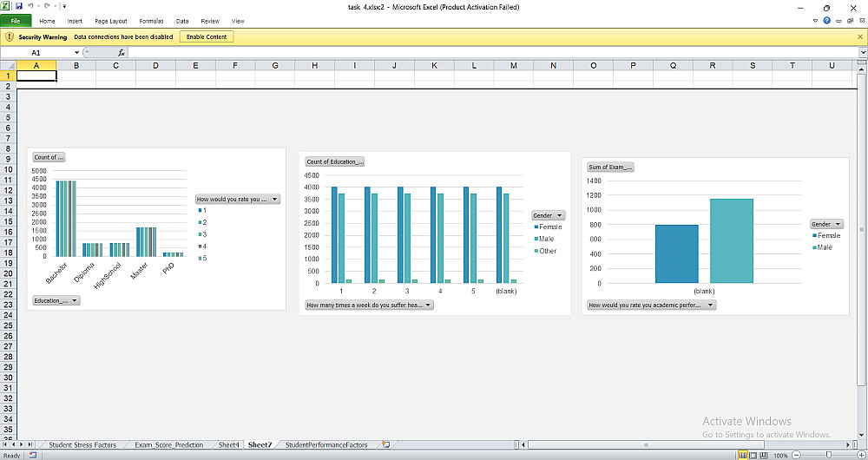Screen dimensions: 868x460
Task: Click inside the formula bar input
Action: (x=493, y=53)
